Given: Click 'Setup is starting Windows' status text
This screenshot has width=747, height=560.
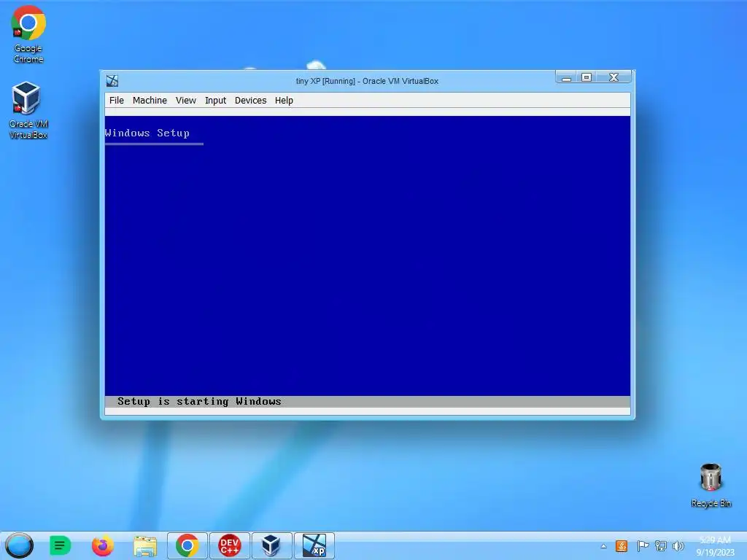Looking at the screenshot, I should tap(199, 402).
